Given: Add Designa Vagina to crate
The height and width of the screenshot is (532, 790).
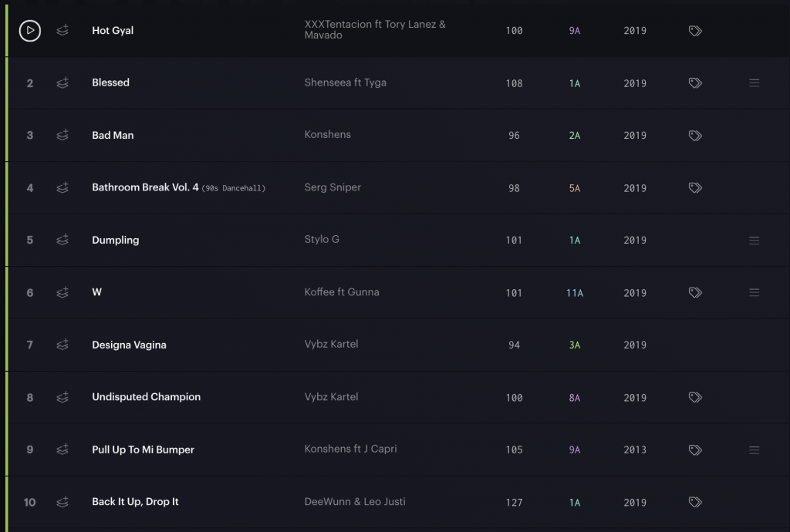Looking at the screenshot, I should (62, 345).
